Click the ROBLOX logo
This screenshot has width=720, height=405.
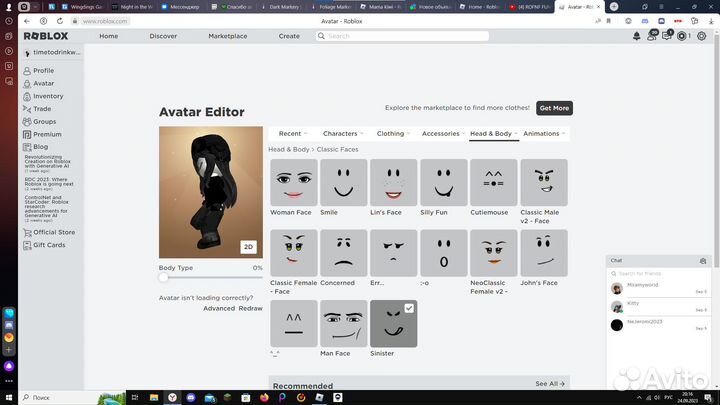pos(45,36)
